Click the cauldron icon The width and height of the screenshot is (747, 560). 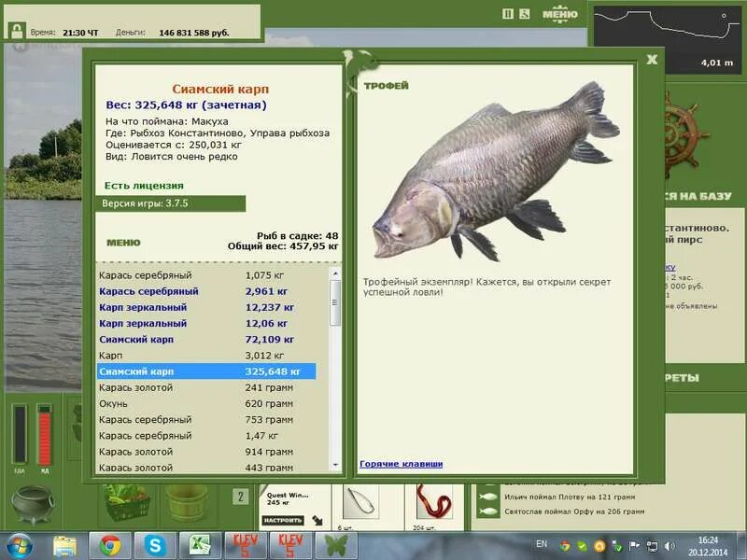pos(33,504)
